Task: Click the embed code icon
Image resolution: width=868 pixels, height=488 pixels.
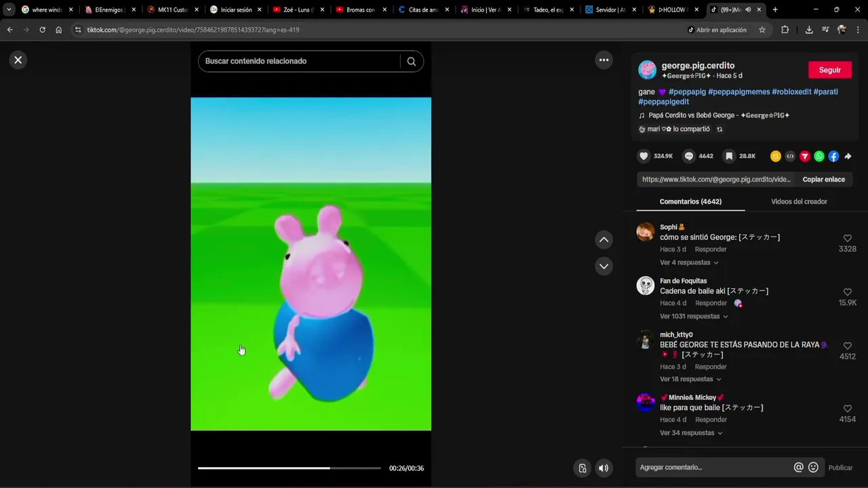Action: coord(790,156)
